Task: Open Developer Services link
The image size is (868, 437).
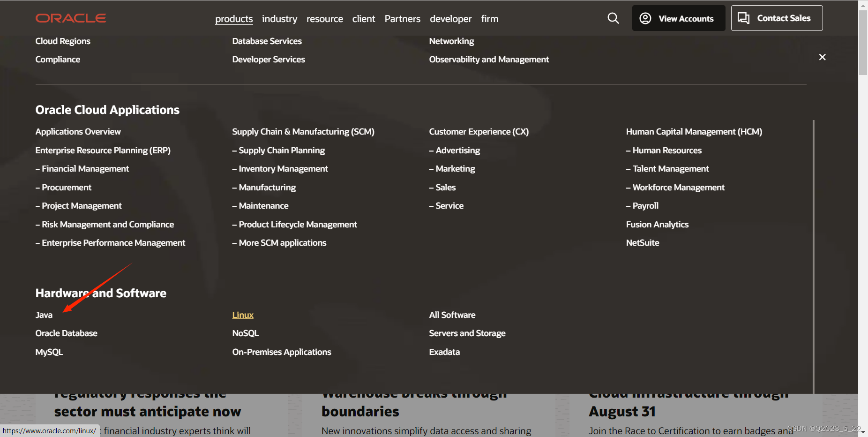Action: coord(269,60)
